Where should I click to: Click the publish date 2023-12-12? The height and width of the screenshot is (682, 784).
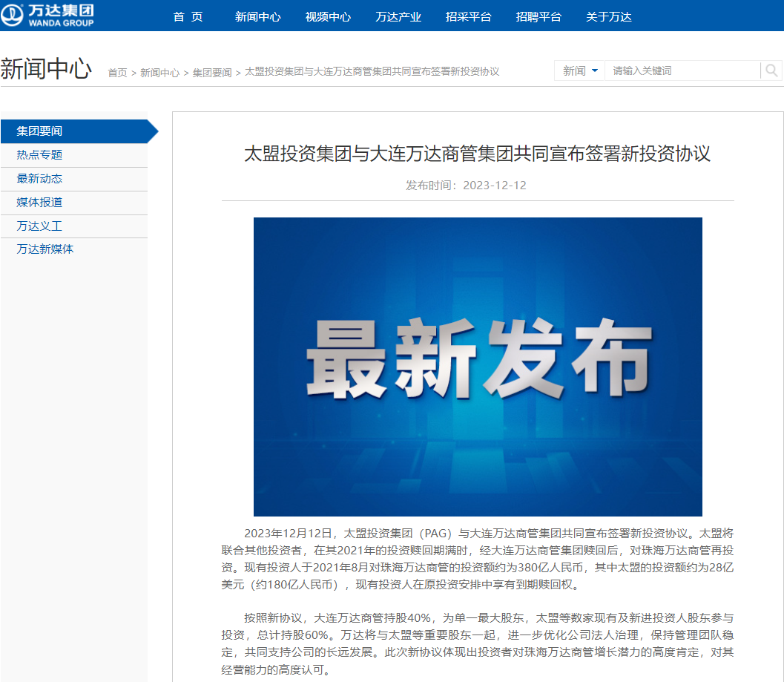click(x=495, y=185)
